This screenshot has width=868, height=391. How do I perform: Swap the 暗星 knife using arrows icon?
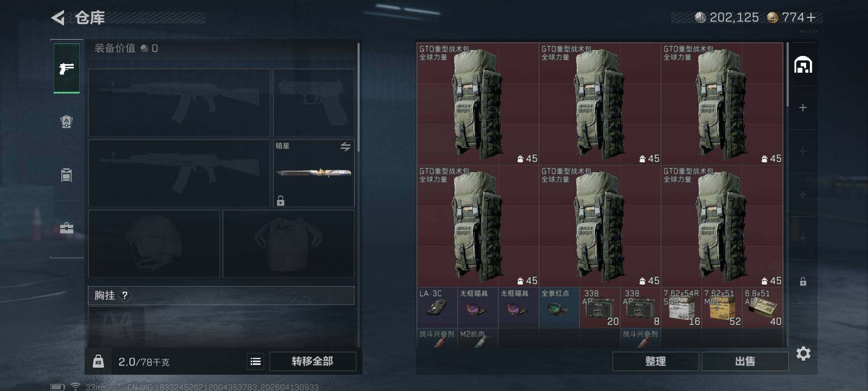point(346,147)
